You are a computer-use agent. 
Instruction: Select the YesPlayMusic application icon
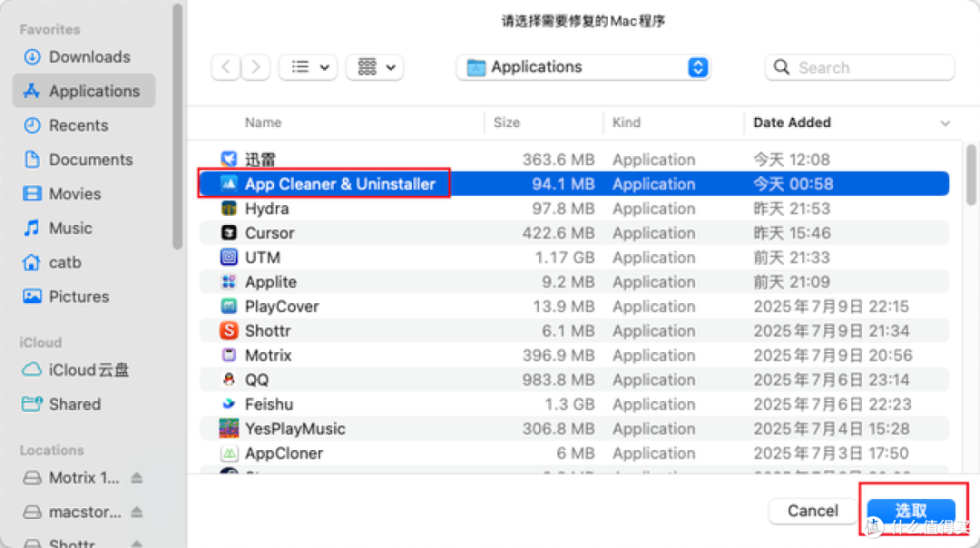[229, 428]
